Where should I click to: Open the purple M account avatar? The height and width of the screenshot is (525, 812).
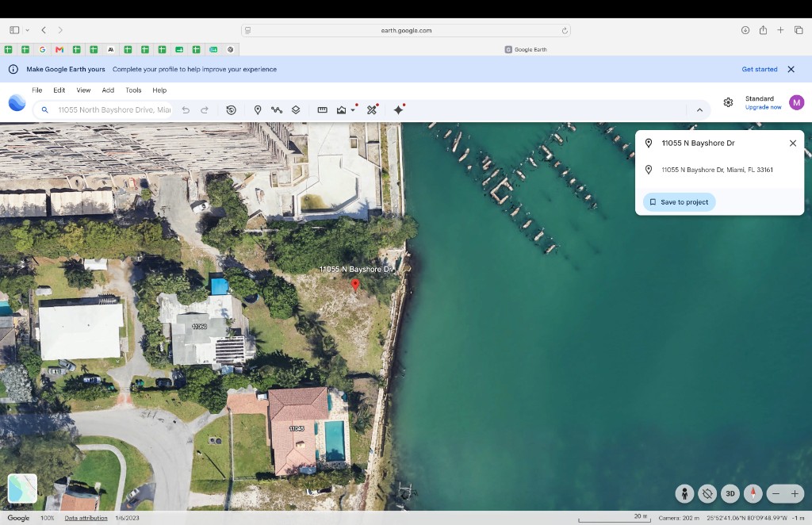[x=796, y=102]
